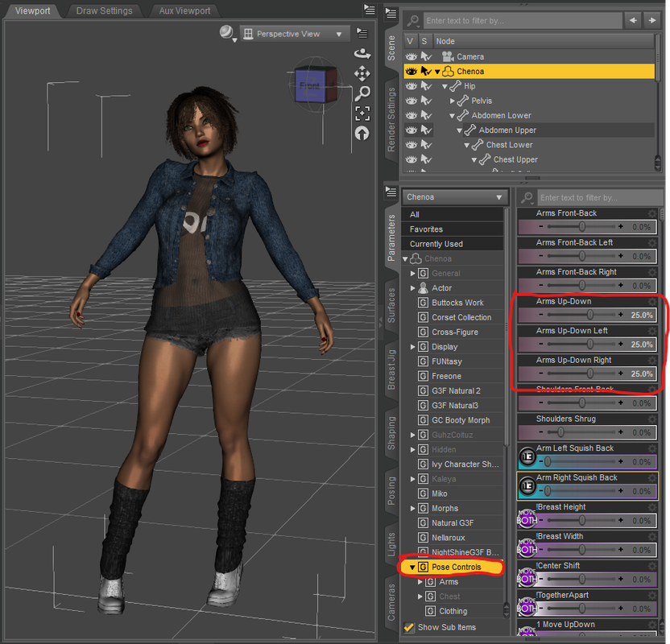
Task: Open the viewport pane options menu at top
Action: point(369,10)
